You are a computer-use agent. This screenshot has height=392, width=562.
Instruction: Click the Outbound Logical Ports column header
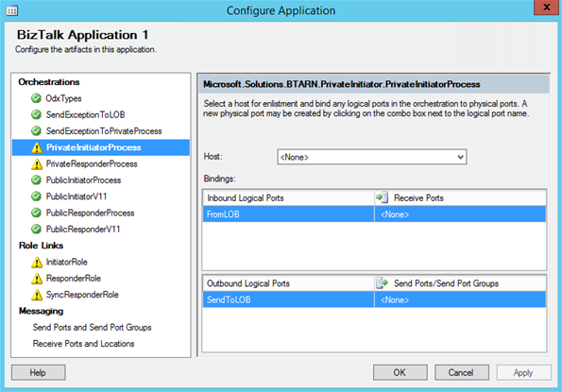(x=288, y=283)
